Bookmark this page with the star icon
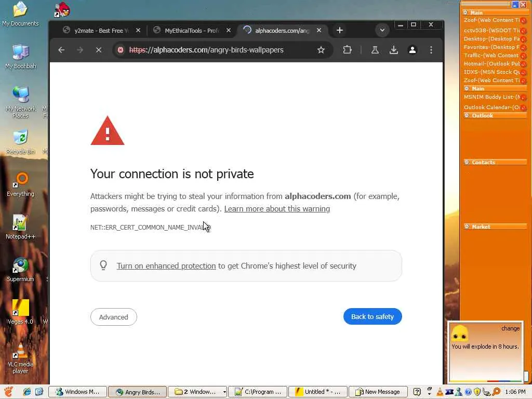Viewport: 532px width, 399px height. 321,50
